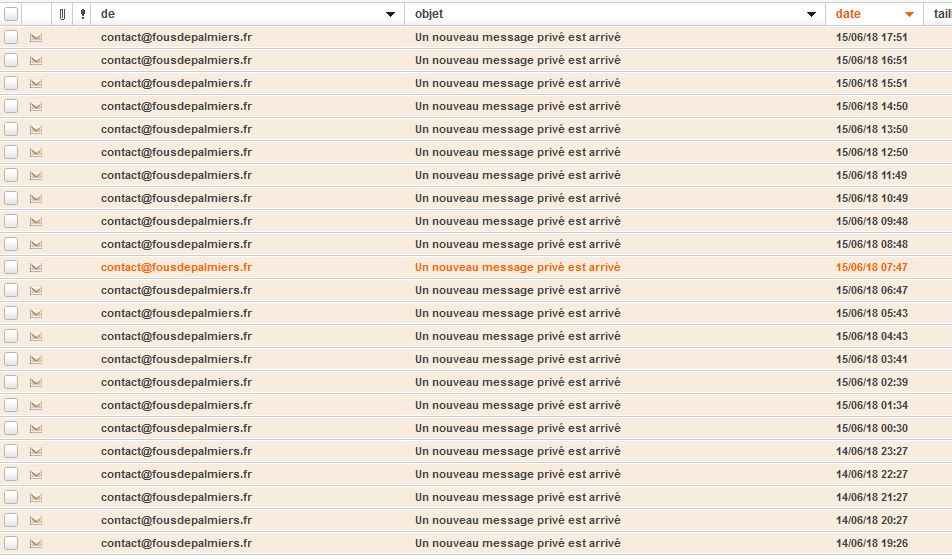Toggle the orange 'date' sort arrow
The height and width of the screenshot is (559, 952).
(909, 15)
